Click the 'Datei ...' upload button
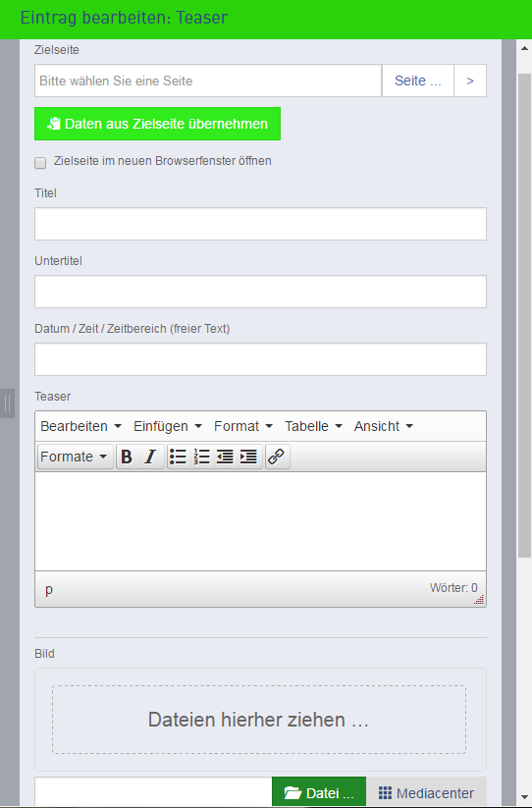 point(319,792)
